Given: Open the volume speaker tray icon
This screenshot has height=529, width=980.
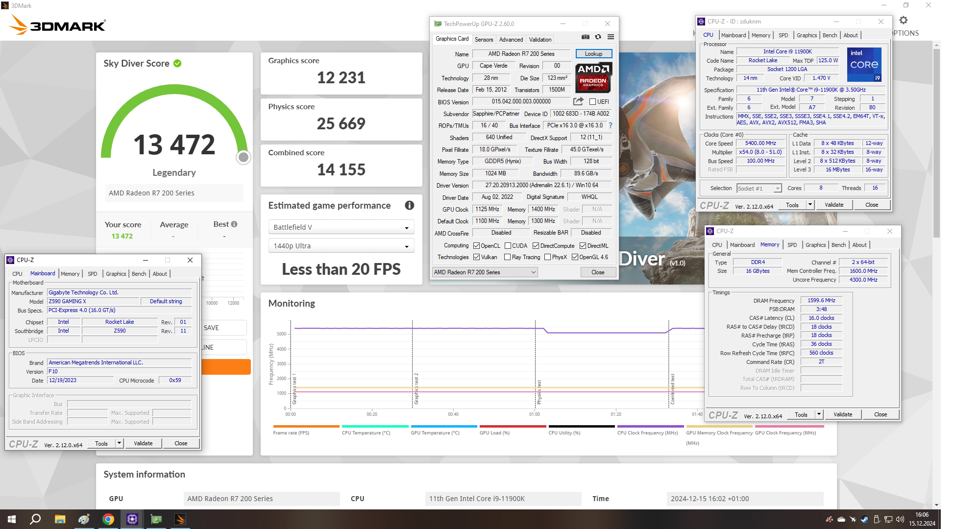Looking at the screenshot, I should [900, 519].
